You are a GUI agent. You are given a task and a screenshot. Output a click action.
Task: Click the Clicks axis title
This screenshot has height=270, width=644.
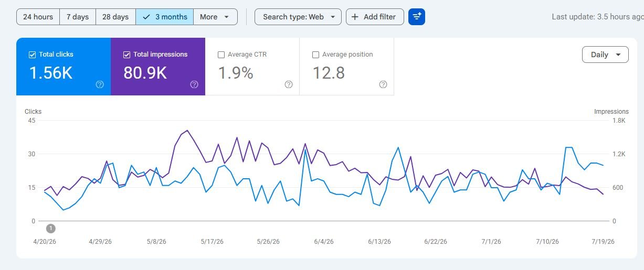click(33, 112)
